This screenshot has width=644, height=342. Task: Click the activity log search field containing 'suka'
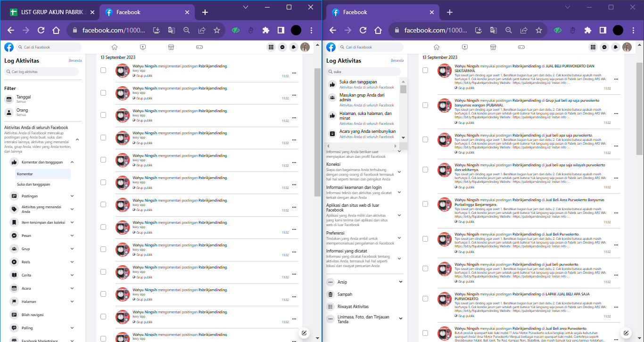click(x=363, y=72)
